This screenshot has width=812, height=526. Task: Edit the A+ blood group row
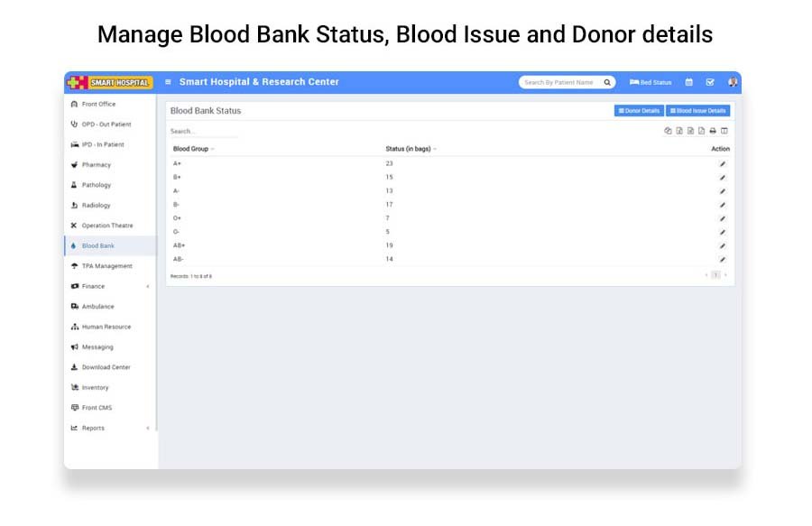point(722,163)
